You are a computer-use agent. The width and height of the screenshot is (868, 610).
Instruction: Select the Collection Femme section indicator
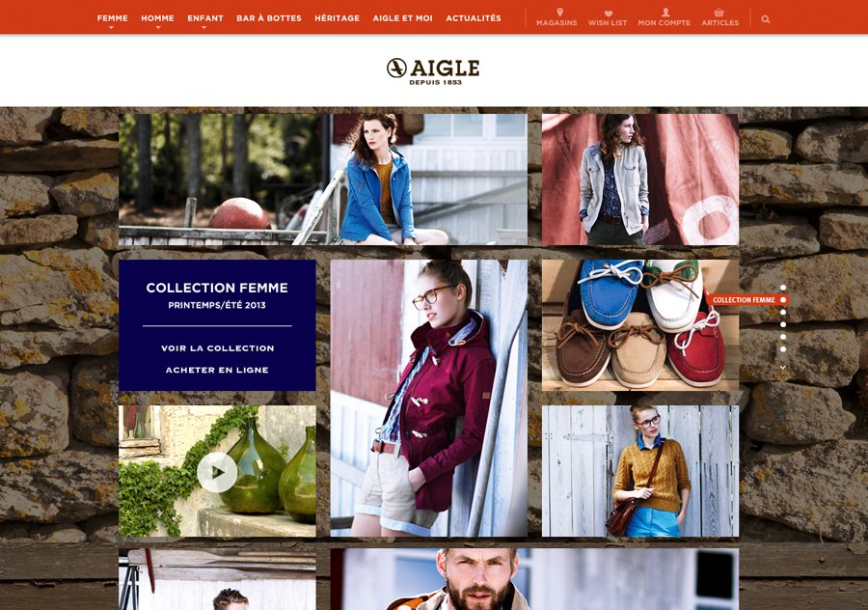pos(747,300)
